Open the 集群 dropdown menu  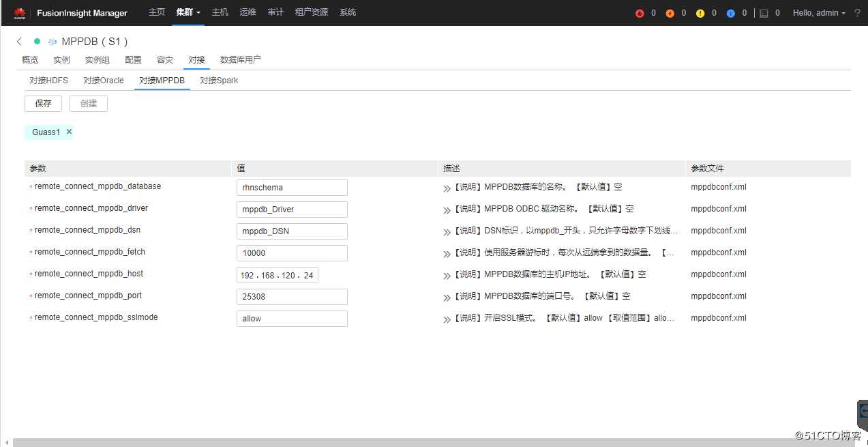click(188, 13)
